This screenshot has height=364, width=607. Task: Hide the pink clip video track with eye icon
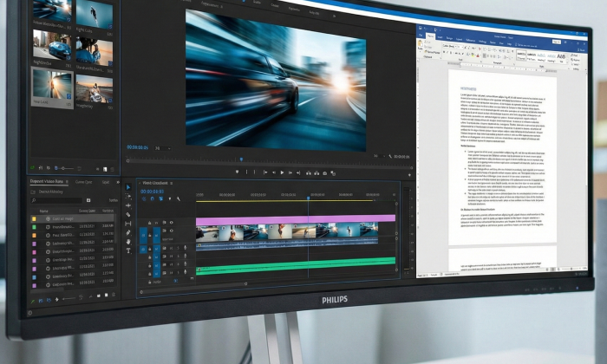coord(171,223)
